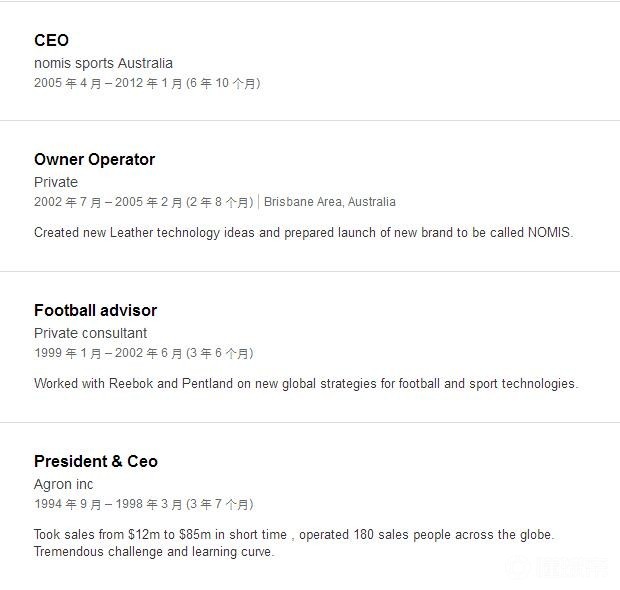Open the Agron inc company name

63,484
